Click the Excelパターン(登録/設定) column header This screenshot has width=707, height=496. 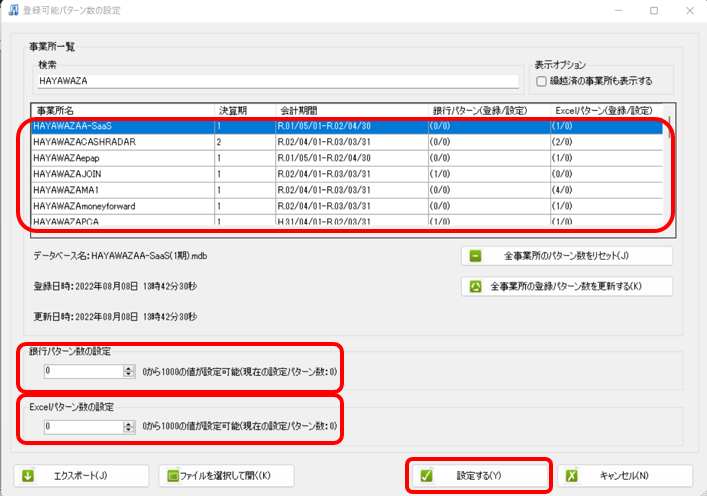(607, 110)
